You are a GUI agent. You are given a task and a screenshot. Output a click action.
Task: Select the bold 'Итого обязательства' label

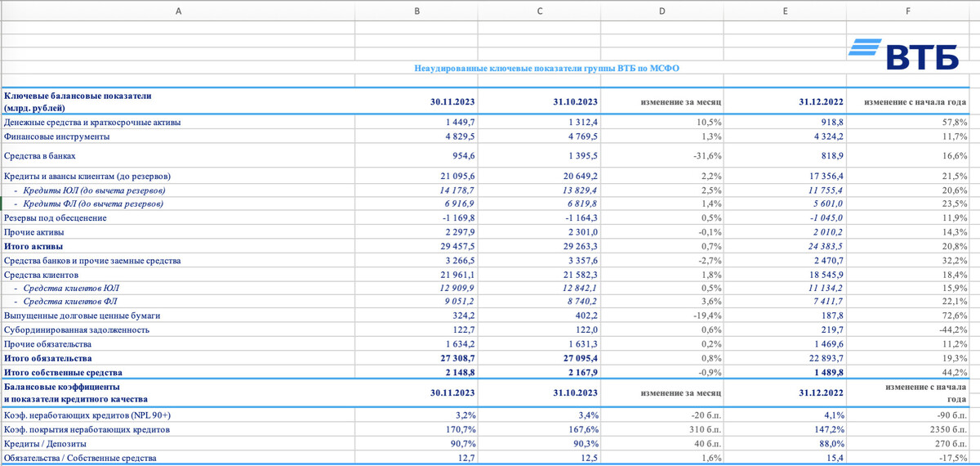tap(47, 358)
